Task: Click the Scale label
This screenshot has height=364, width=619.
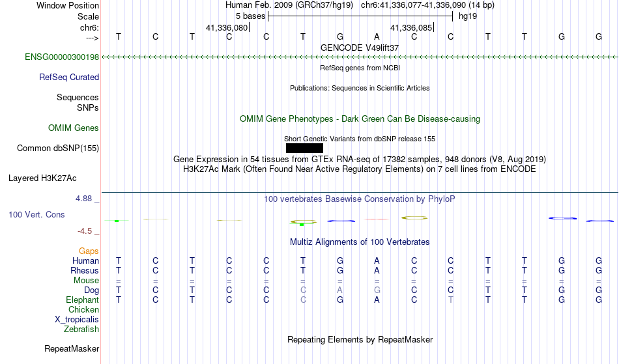Action: coord(88,16)
